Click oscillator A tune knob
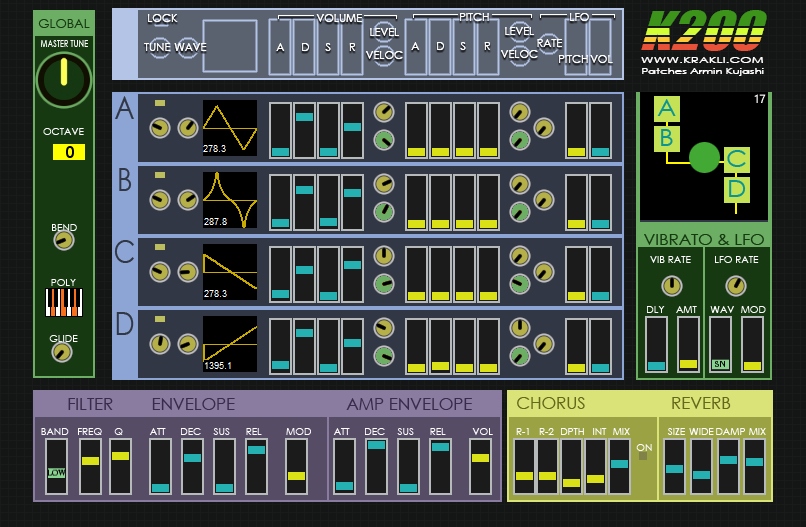Image resolution: width=806 pixels, height=527 pixels. click(159, 128)
